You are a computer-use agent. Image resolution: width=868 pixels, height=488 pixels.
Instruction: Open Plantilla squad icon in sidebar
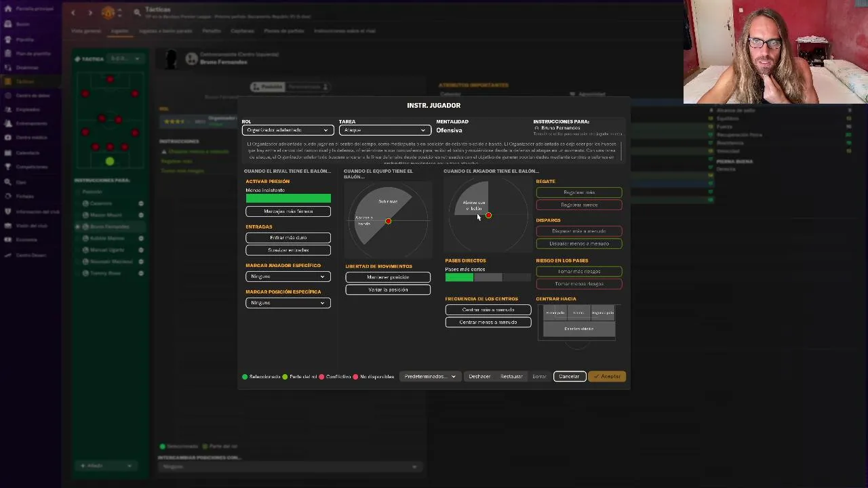[7, 39]
